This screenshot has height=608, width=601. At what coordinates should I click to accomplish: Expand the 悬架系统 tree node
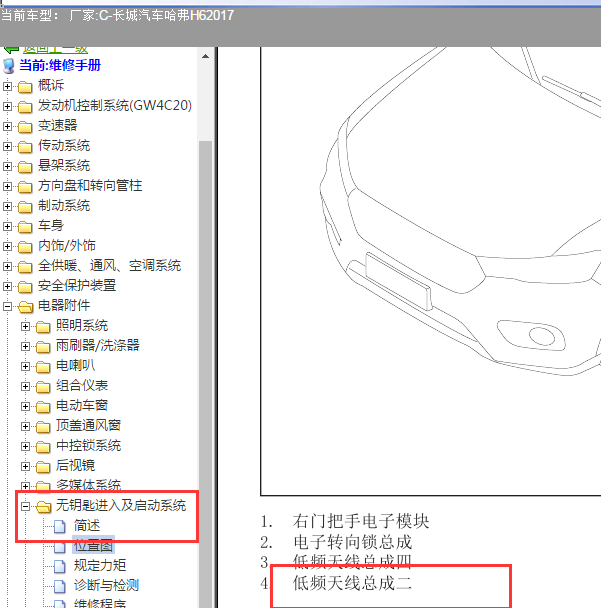(7, 166)
